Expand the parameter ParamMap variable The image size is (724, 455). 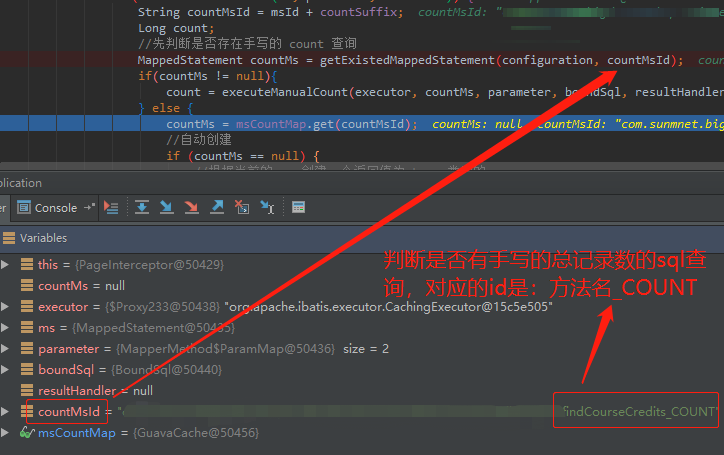(x=5, y=348)
